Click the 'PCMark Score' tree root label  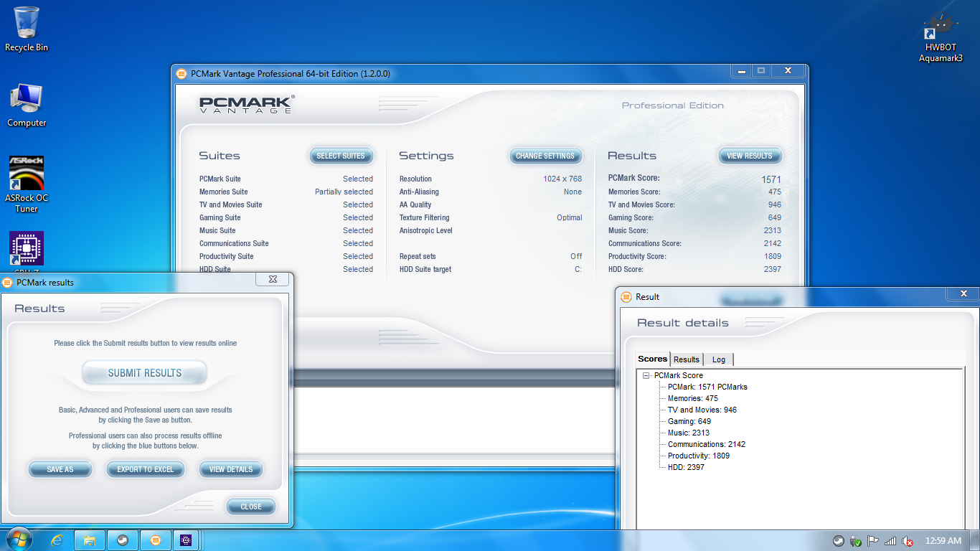(x=679, y=375)
